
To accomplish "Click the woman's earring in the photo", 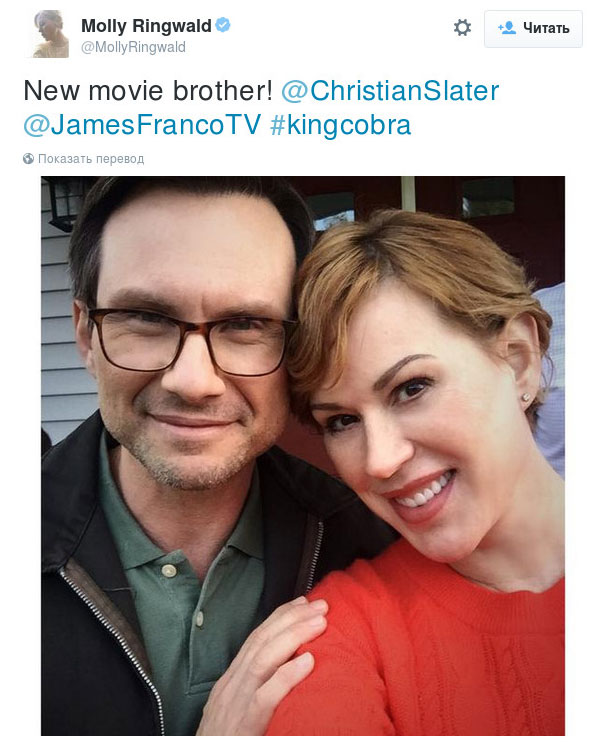I will (526, 397).
